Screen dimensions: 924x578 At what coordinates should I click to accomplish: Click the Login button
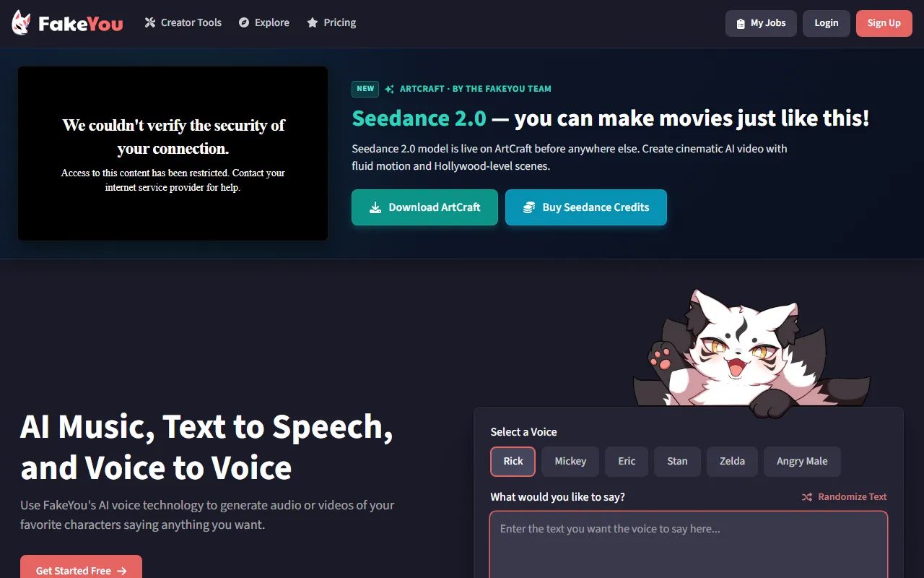[x=826, y=23]
